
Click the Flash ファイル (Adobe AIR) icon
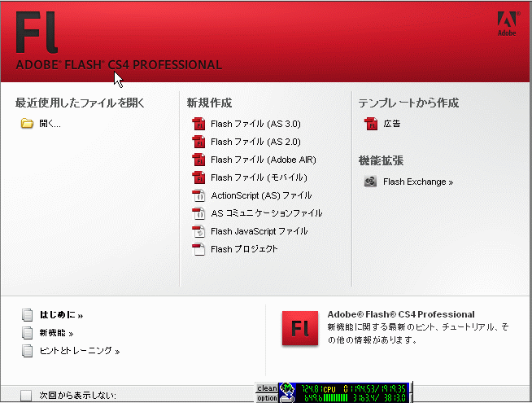click(198, 160)
